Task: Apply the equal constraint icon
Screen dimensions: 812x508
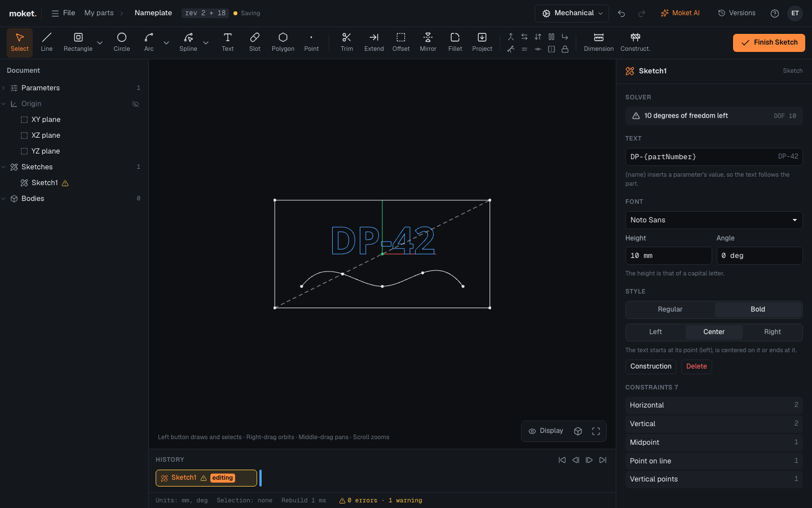Action: (524, 49)
